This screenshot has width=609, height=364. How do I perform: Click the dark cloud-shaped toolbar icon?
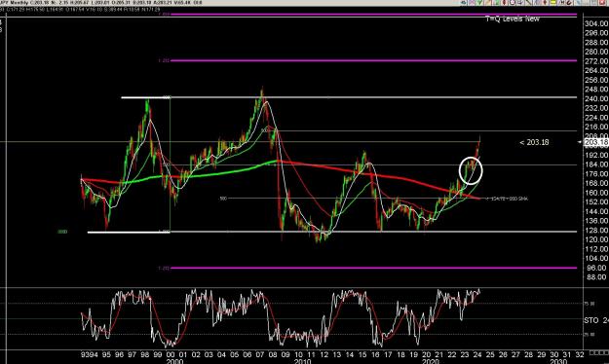[464, 2]
